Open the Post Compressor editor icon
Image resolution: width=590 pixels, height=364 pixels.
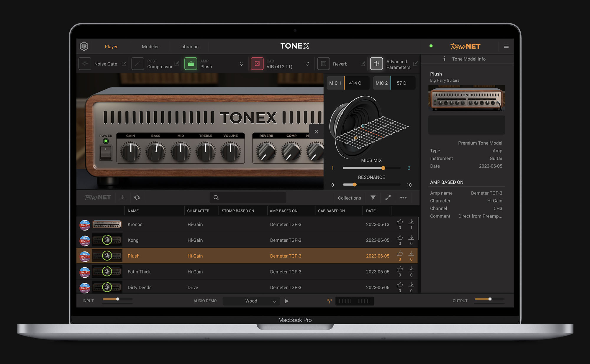[x=177, y=64]
